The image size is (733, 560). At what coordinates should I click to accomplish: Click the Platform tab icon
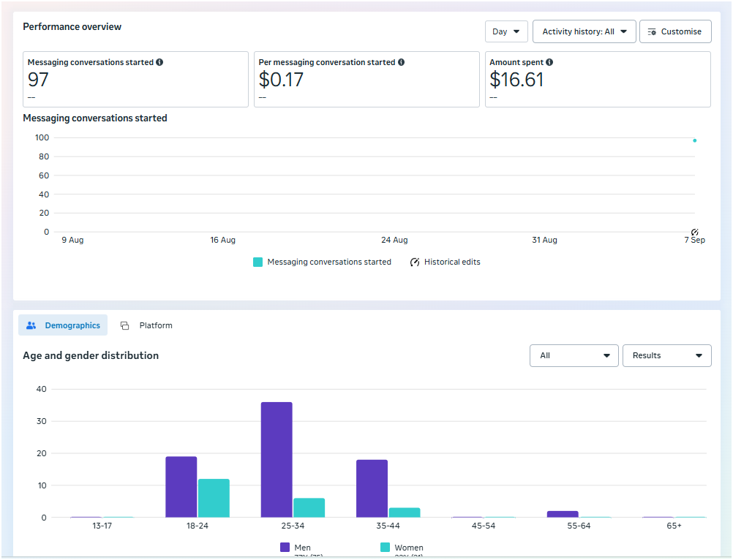click(x=124, y=325)
